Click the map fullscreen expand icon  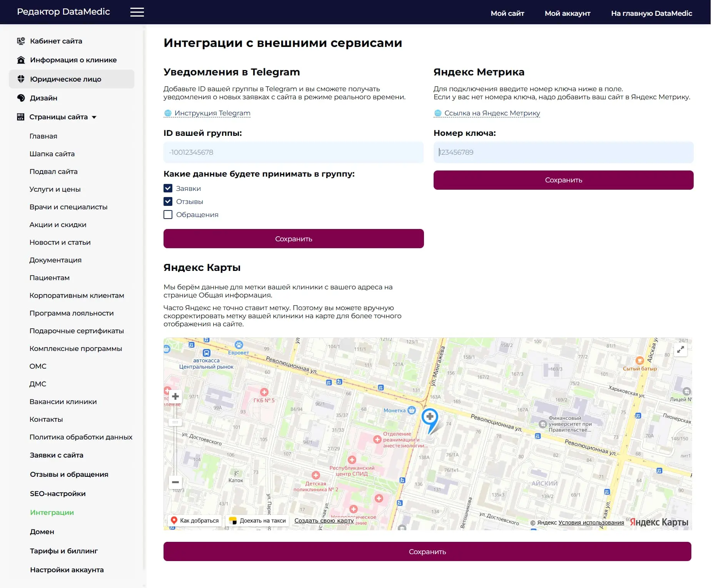click(x=680, y=350)
